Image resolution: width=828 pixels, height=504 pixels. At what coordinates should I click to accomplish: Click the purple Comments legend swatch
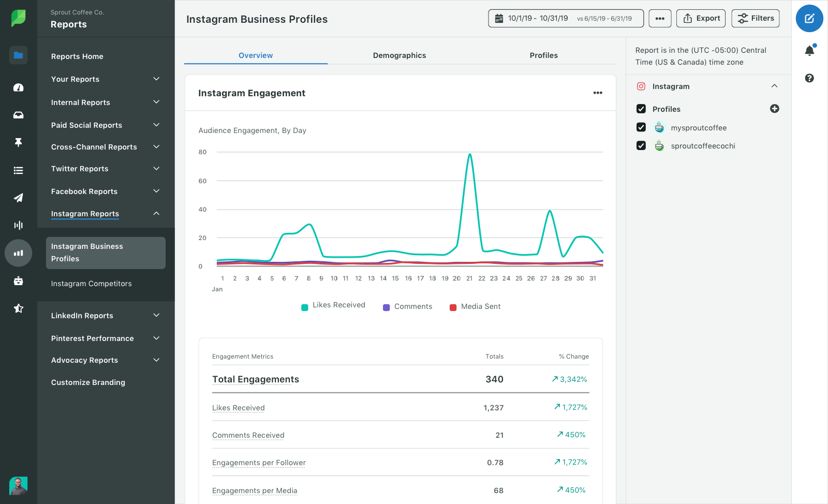[386, 307]
